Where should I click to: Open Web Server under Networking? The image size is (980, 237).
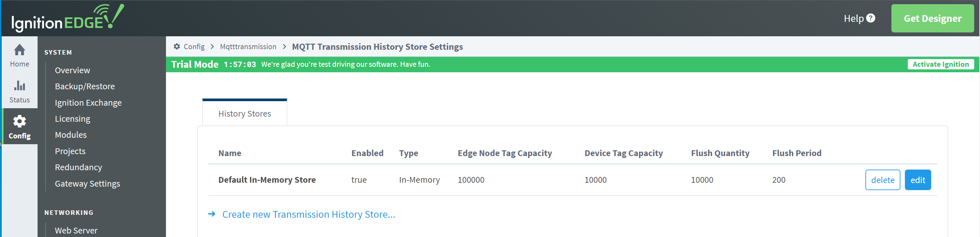point(76,230)
